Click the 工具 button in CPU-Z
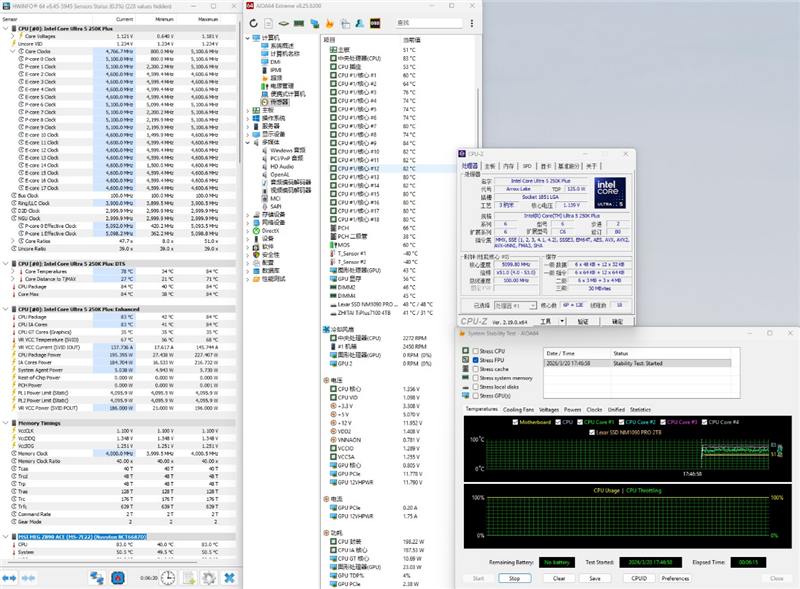The height and width of the screenshot is (589, 800). [x=544, y=320]
